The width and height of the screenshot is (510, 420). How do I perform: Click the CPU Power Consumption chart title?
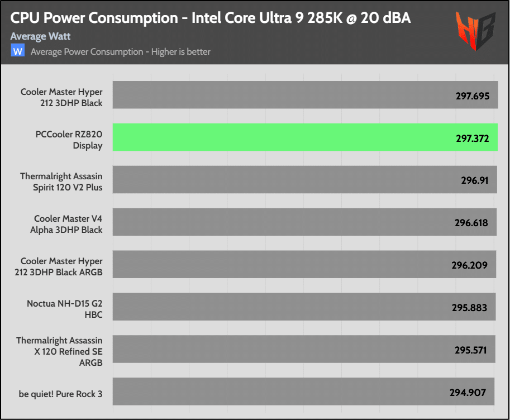[x=211, y=18]
